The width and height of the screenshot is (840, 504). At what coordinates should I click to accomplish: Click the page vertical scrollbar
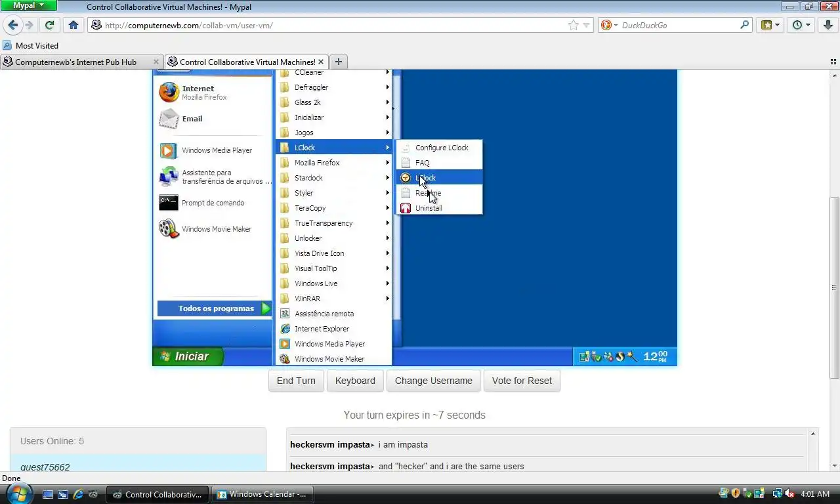click(834, 287)
